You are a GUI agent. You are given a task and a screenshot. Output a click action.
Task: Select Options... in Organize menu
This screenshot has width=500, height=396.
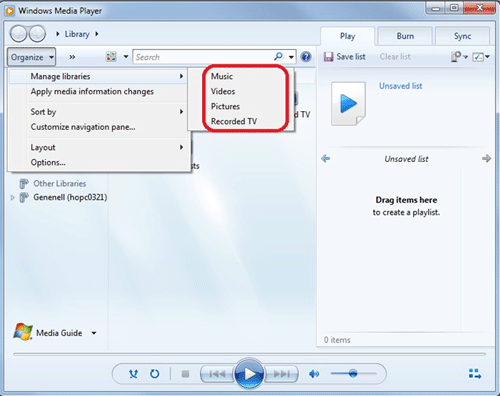click(x=98, y=162)
